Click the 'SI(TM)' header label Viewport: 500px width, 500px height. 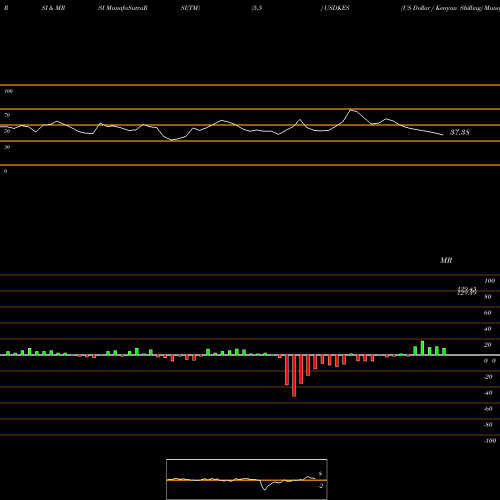(190, 8)
